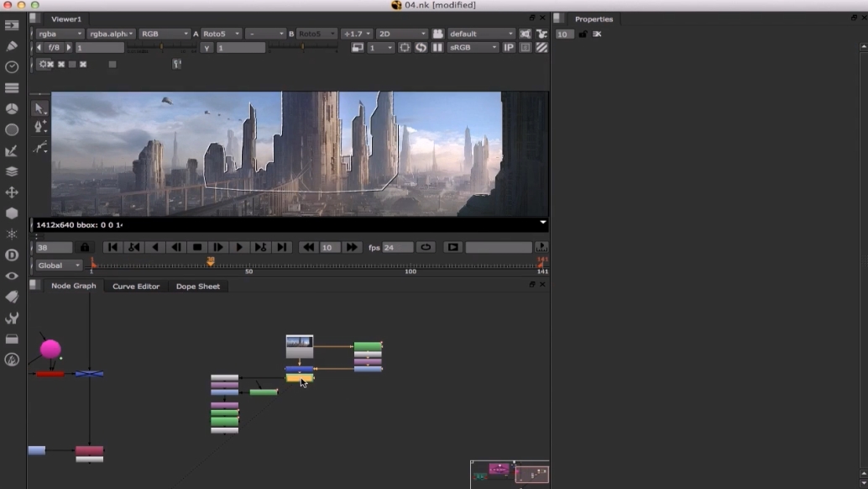Image resolution: width=868 pixels, height=489 pixels.
Task: Click the orange frame 38 playhead marker
Action: 211,260
